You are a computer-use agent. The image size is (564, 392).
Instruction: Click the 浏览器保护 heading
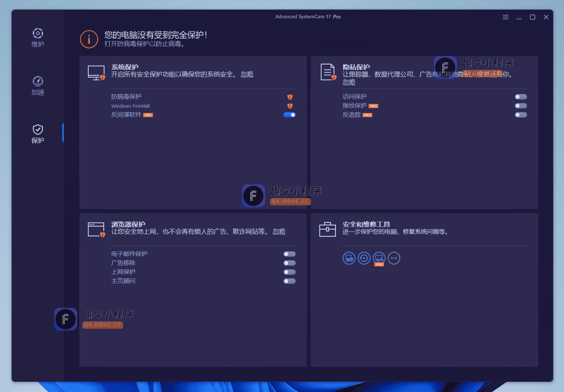(128, 224)
